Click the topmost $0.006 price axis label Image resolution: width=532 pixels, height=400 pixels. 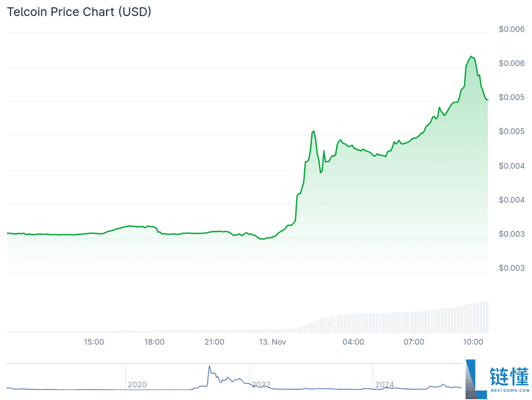tap(511, 29)
